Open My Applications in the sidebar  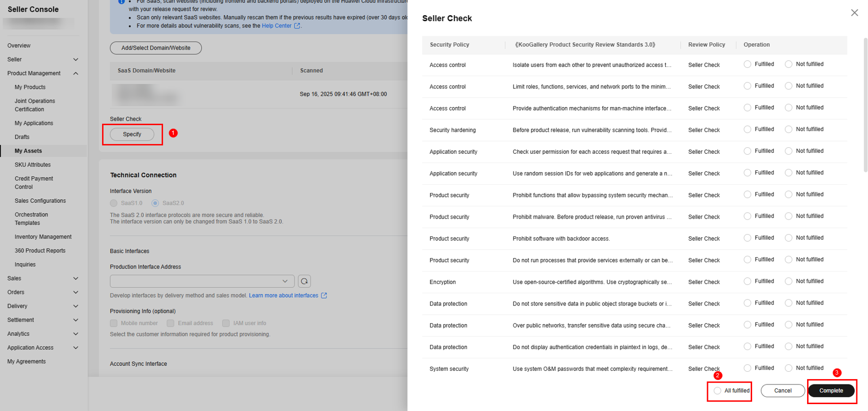click(34, 123)
